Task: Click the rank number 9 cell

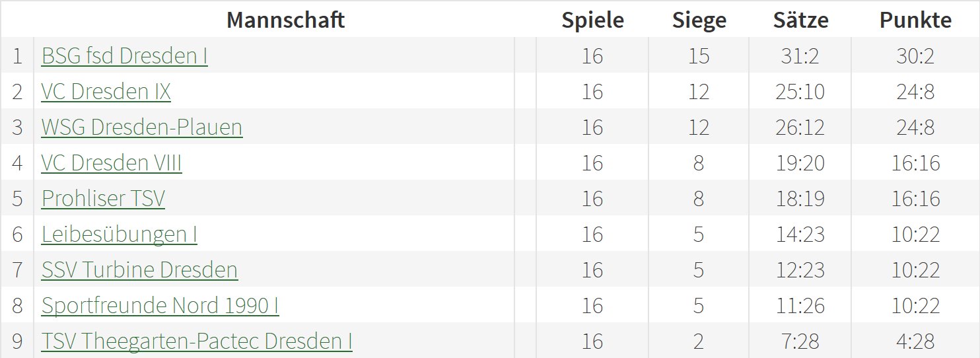Action: pos(17,341)
